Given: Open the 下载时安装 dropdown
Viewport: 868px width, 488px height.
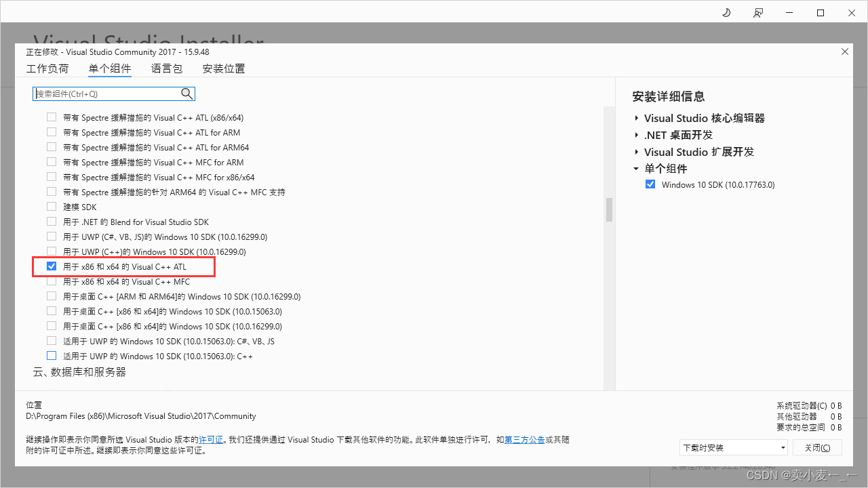Looking at the screenshot, I should pos(734,447).
